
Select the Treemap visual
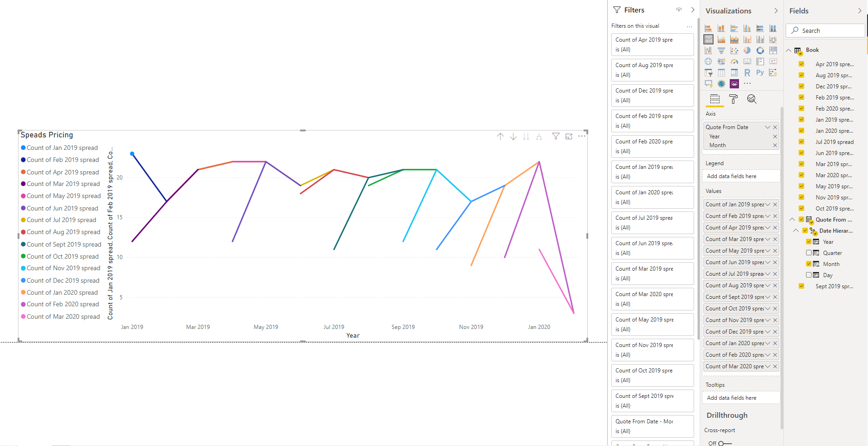point(773,50)
